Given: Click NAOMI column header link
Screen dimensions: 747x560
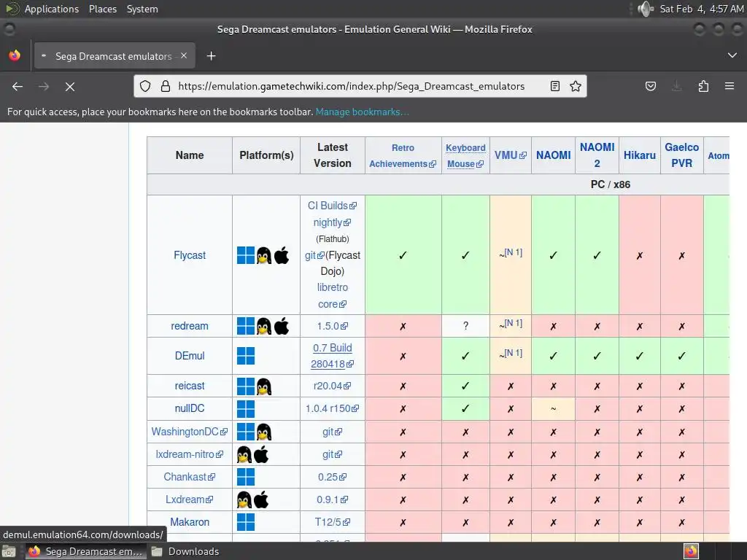Looking at the screenshot, I should click(553, 155).
